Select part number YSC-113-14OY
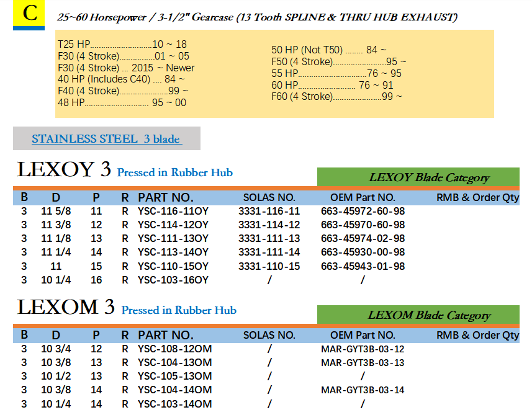The width and height of the screenshot is (532, 415). point(173,252)
